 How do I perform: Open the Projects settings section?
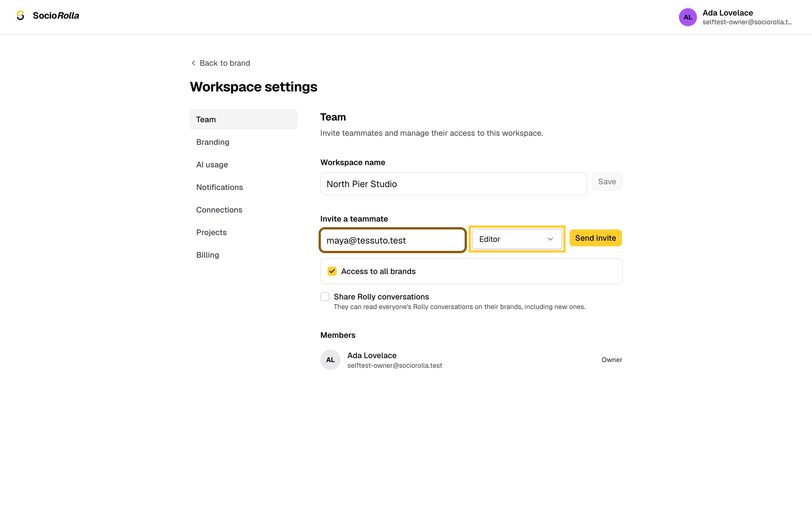pos(243,232)
